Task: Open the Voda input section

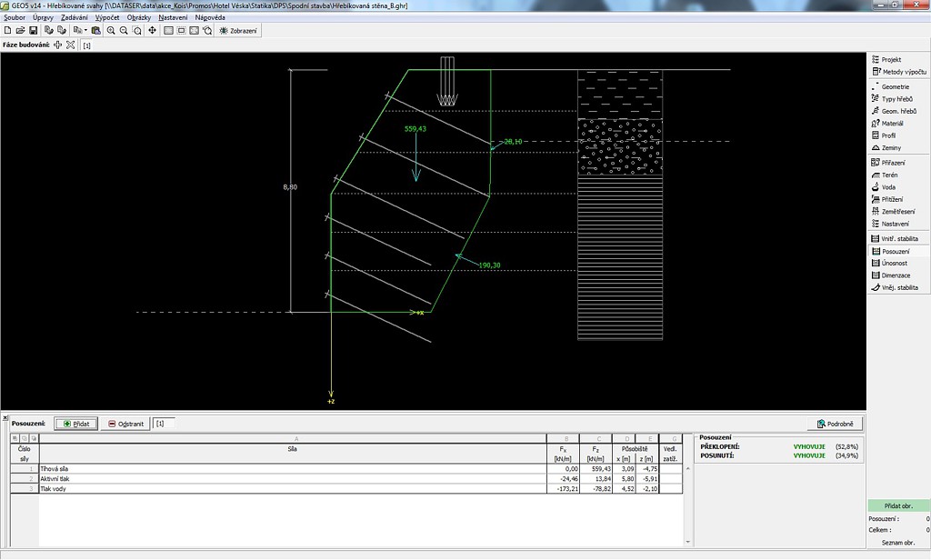Action: pos(888,187)
